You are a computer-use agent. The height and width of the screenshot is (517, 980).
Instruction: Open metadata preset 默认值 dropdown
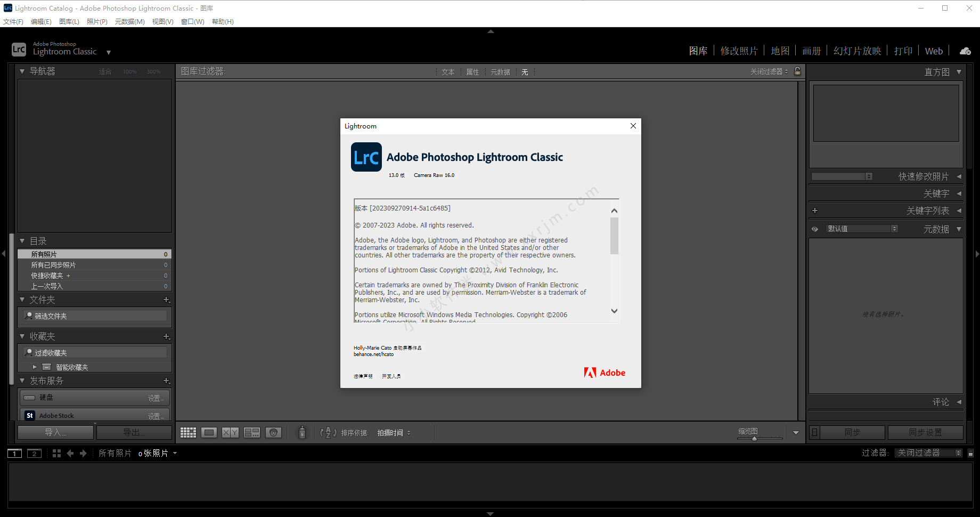(x=862, y=229)
